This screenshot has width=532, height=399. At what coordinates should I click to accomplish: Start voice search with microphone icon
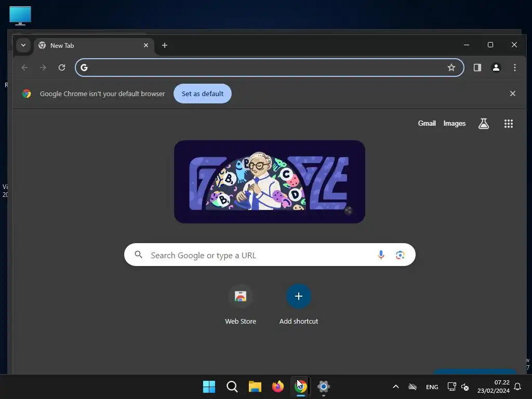[x=381, y=255]
